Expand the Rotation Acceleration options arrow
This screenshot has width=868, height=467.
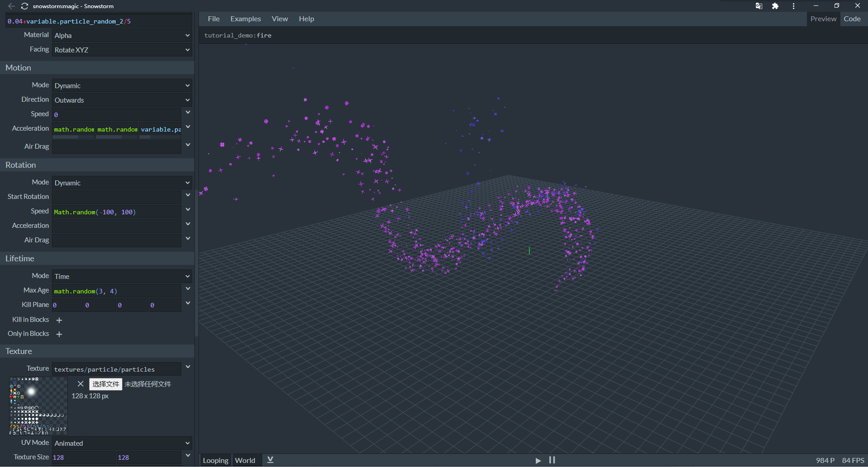(x=188, y=224)
